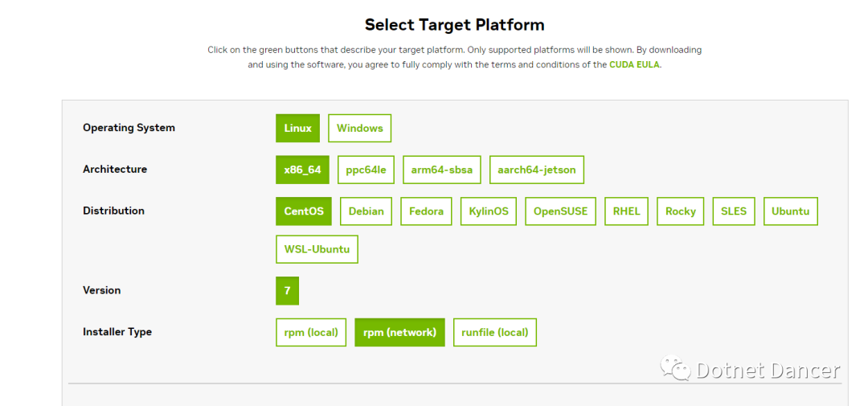
Task: Select the aarch64-jetson architecture
Action: [x=537, y=170]
